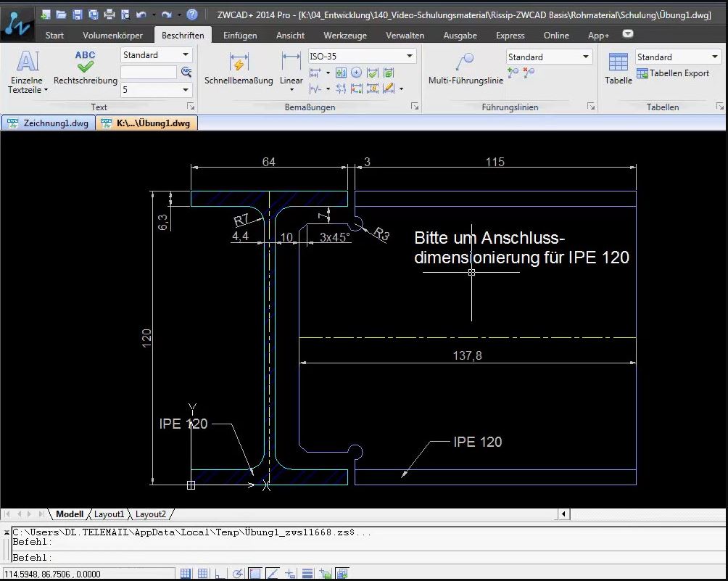The width and height of the screenshot is (728, 581).
Task: Click the find text magnifier icon
Action: coord(186,72)
